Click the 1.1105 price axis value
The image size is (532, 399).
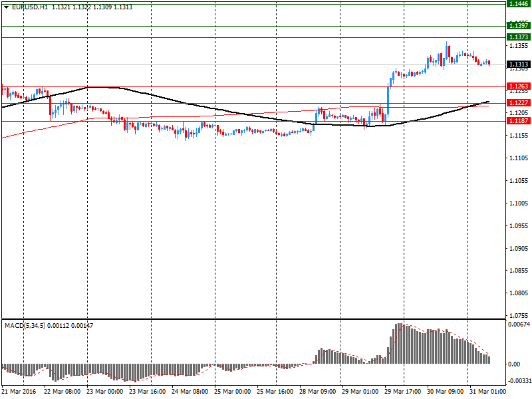[x=519, y=158]
